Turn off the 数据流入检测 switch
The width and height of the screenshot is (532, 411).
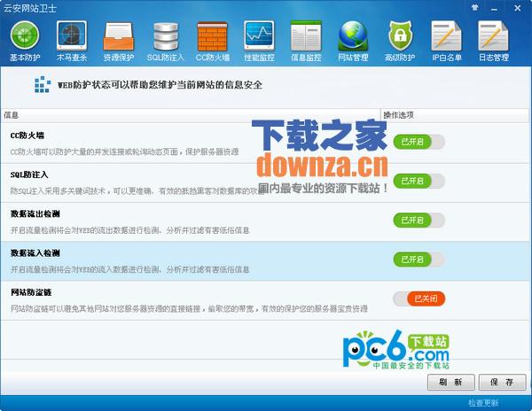419,259
